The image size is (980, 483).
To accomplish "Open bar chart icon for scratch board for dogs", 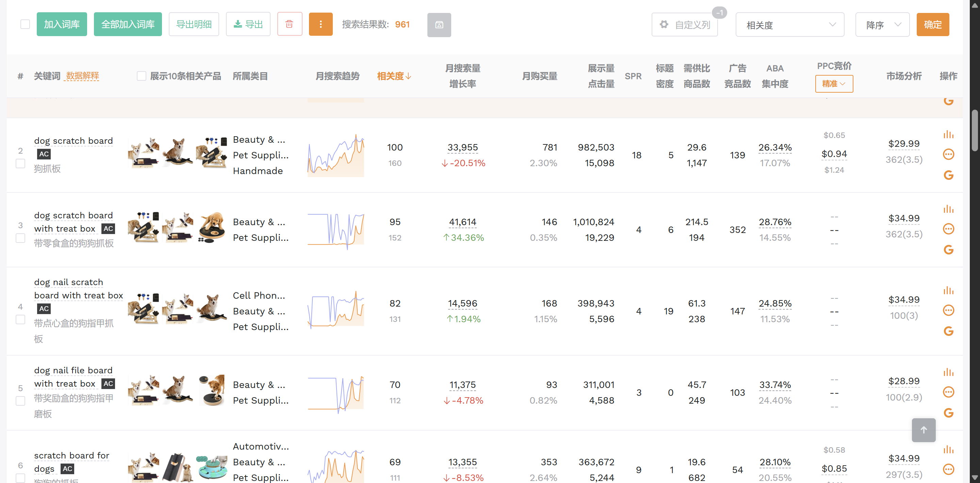I will (948, 450).
